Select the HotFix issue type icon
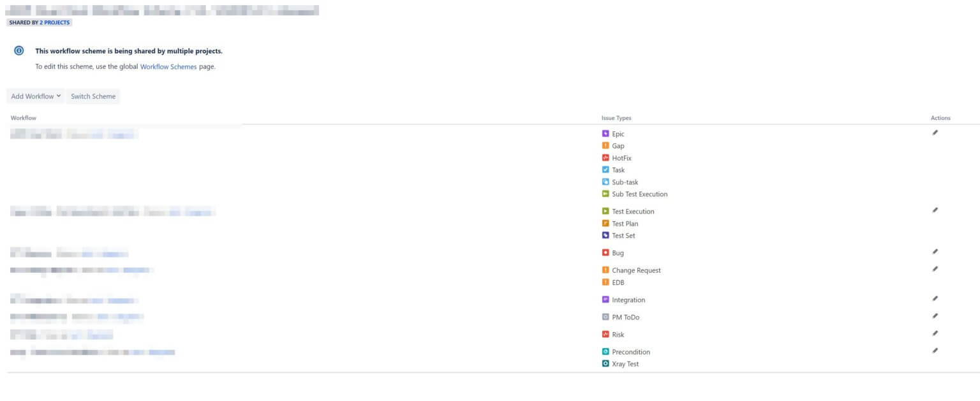The image size is (980, 401). pyautogui.click(x=605, y=157)
